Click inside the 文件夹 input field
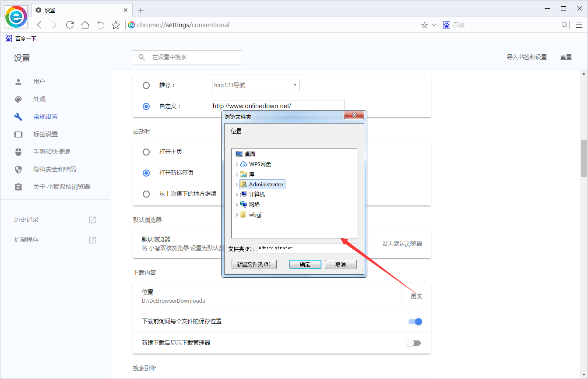 pos(306,248)
